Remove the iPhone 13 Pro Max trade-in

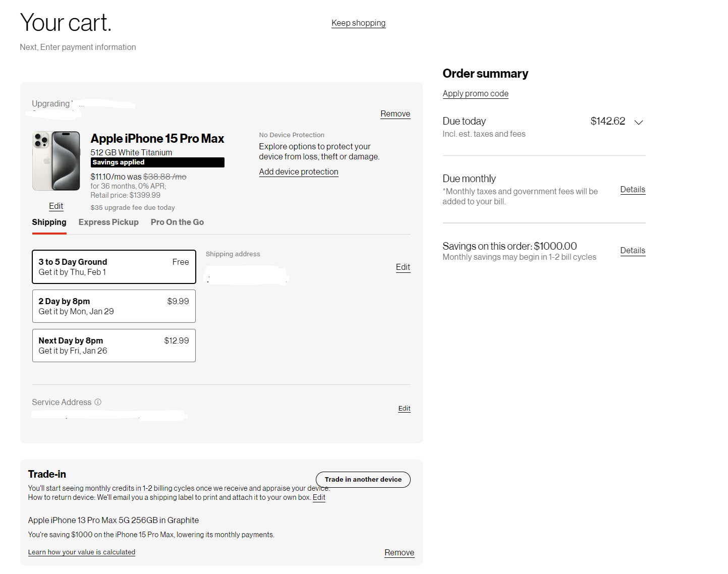(x=399, y=553)
